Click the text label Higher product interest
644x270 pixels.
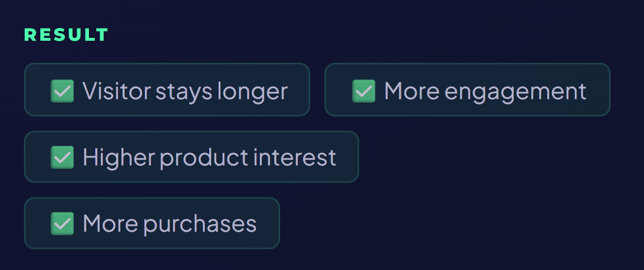pos(210,158)
